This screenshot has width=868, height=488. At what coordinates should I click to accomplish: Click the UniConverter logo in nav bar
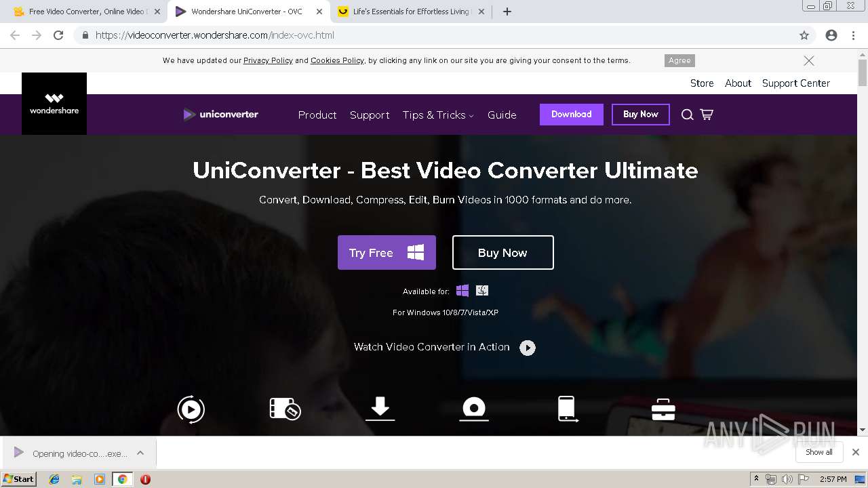pyautogui.click(x=220, y=115)
